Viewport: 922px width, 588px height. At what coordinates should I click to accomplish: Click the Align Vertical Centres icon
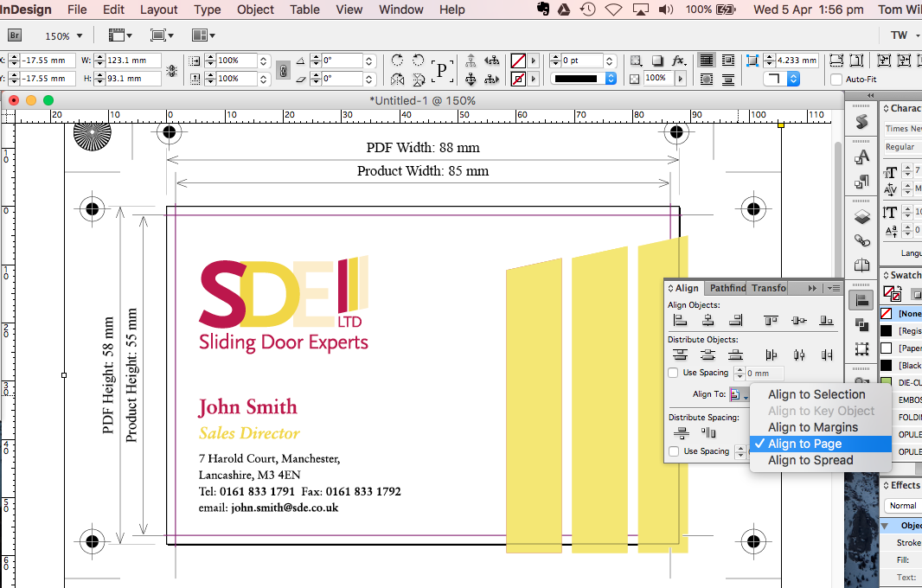tap(798, 320)
